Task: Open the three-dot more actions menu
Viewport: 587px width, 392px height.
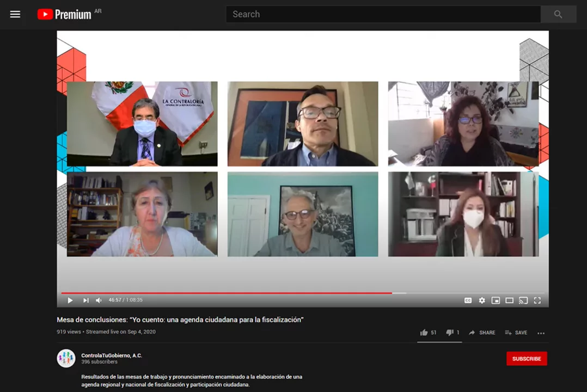Action: tap(541, 333)
